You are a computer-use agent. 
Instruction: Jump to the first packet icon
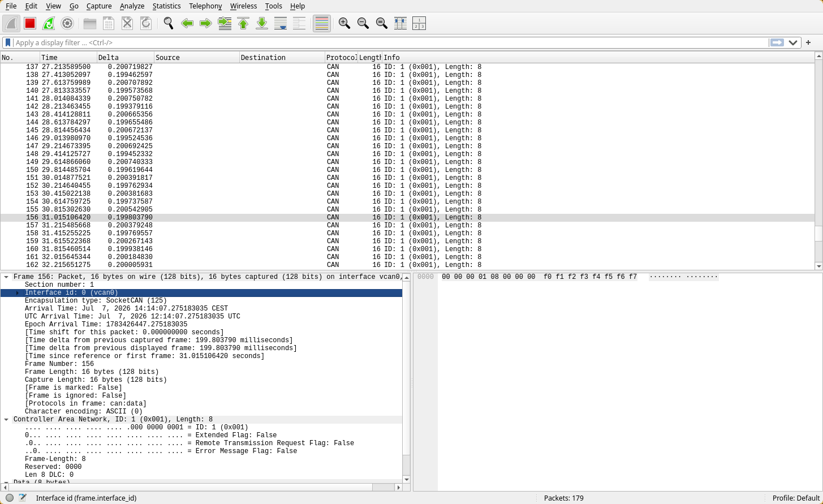(243, 23)
